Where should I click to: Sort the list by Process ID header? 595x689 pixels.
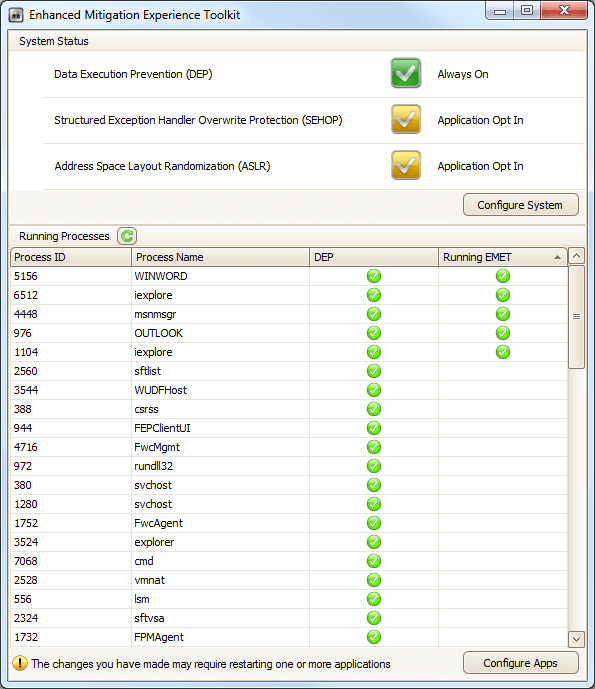tap(71, 257)
